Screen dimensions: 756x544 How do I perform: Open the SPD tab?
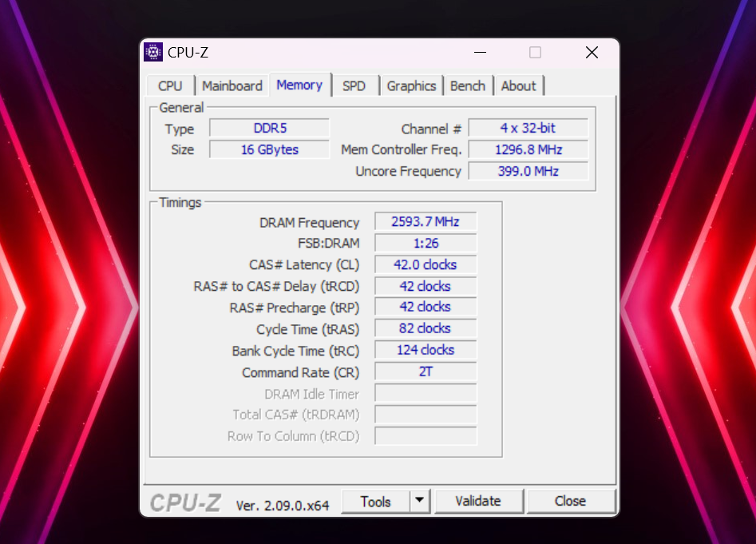click(354, 85)
